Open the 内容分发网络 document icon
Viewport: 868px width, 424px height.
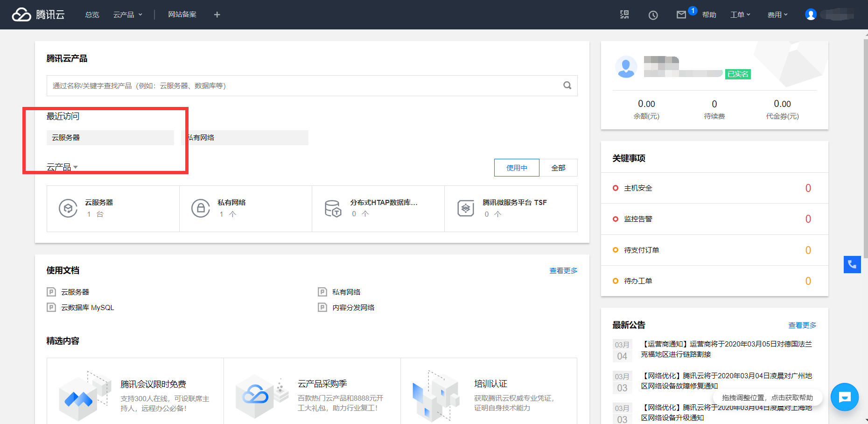click(322, 307)
